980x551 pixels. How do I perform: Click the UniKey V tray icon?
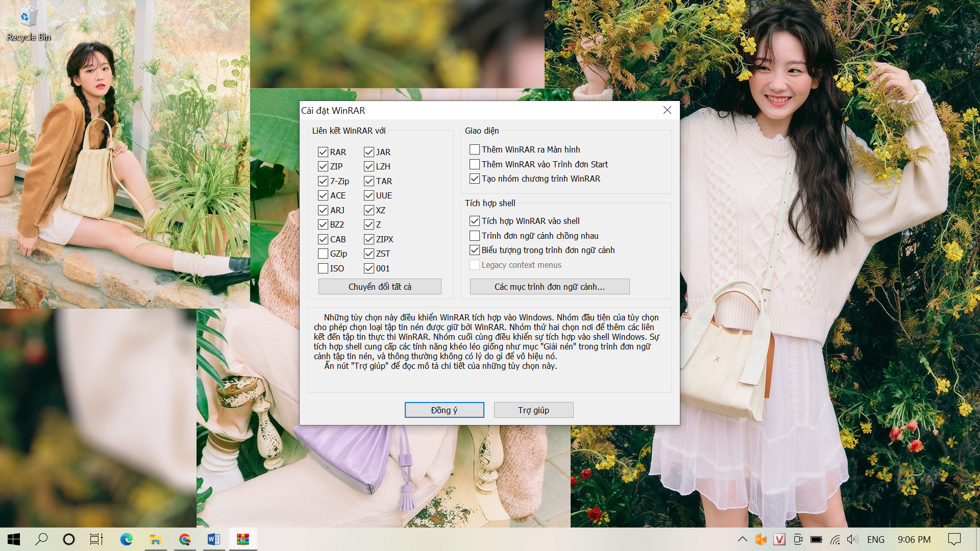click(779, 539)
